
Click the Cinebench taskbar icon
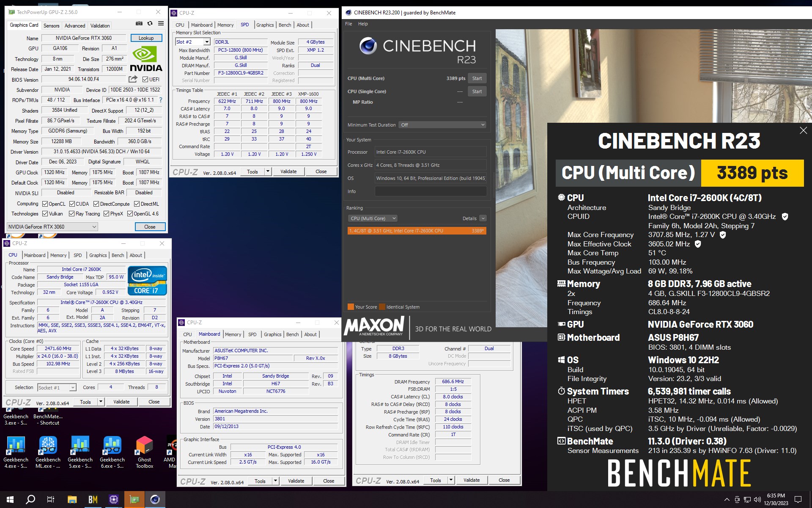(x=155, y=500)
